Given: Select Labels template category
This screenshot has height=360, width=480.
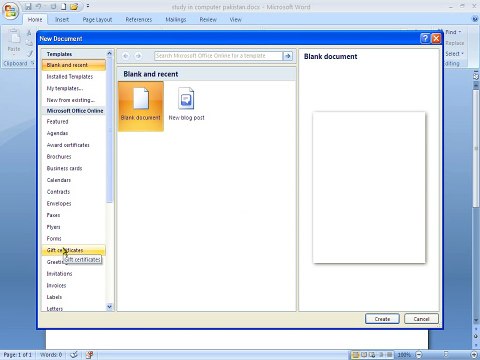Looking at the screenshot, I should point(74,297).
